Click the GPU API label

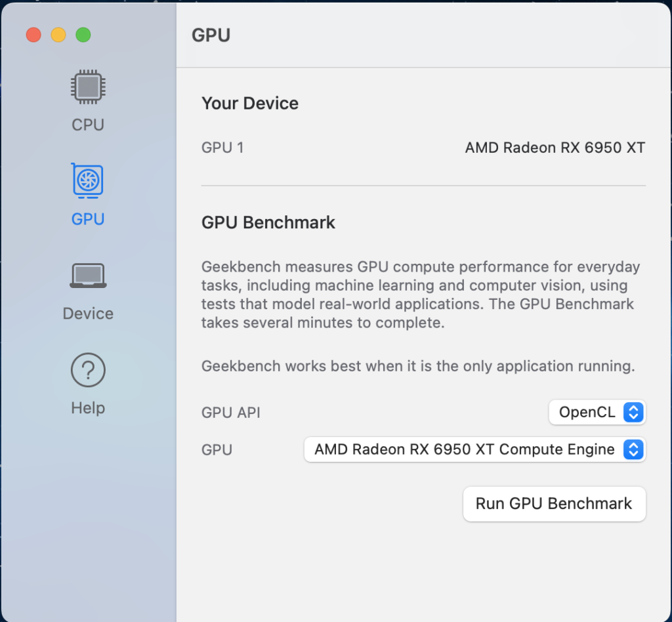pyautogui.click(x=230, y=413)
